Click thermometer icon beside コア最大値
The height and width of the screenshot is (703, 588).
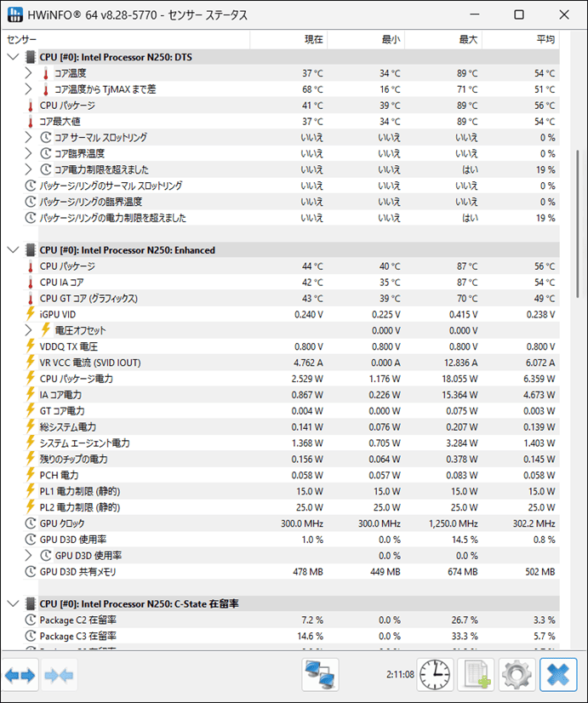[x=31, y=122]
